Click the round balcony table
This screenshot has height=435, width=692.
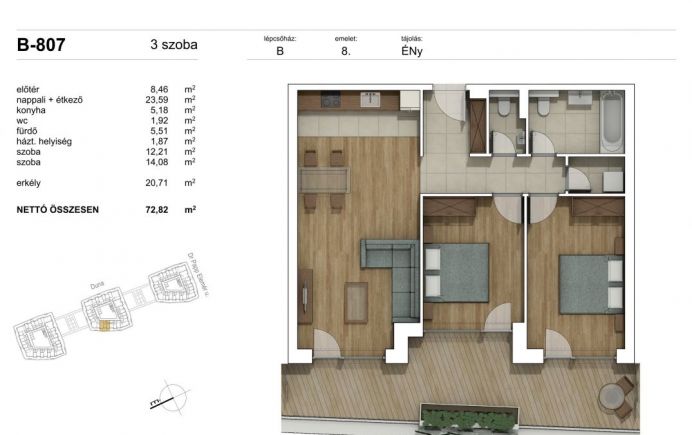click(x=612, y=397)
